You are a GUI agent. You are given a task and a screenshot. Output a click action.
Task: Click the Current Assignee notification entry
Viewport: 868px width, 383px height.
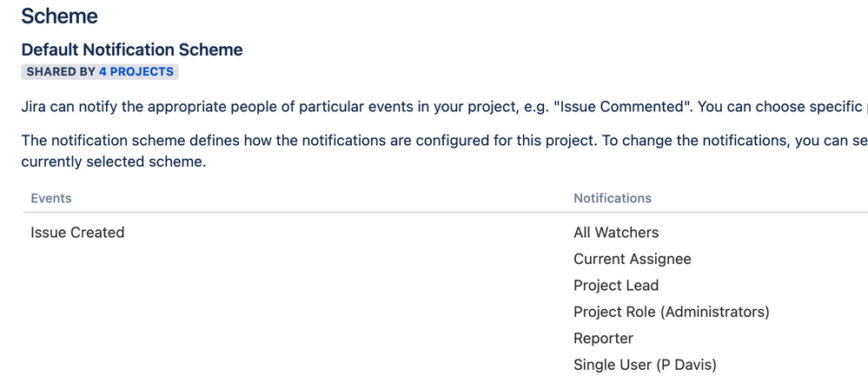point(633,259)
